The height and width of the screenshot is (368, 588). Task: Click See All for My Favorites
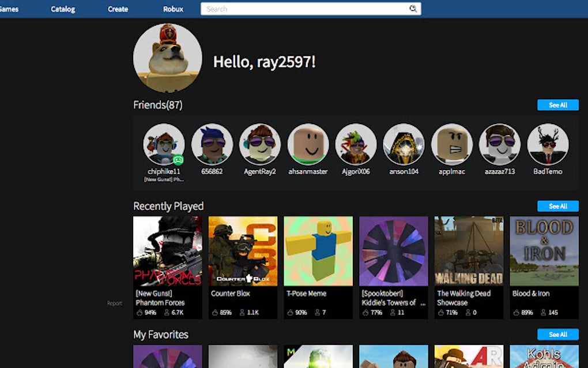coord(557,334)
